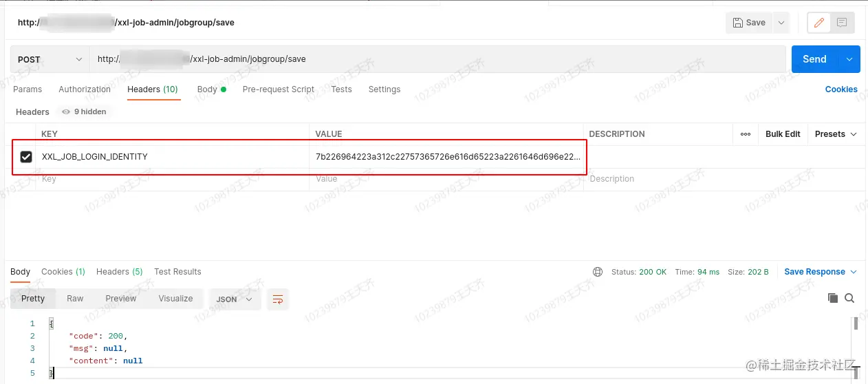868x384 pixels.
Task: Click the "code": 200 line
Action: [x=98, y=336]
